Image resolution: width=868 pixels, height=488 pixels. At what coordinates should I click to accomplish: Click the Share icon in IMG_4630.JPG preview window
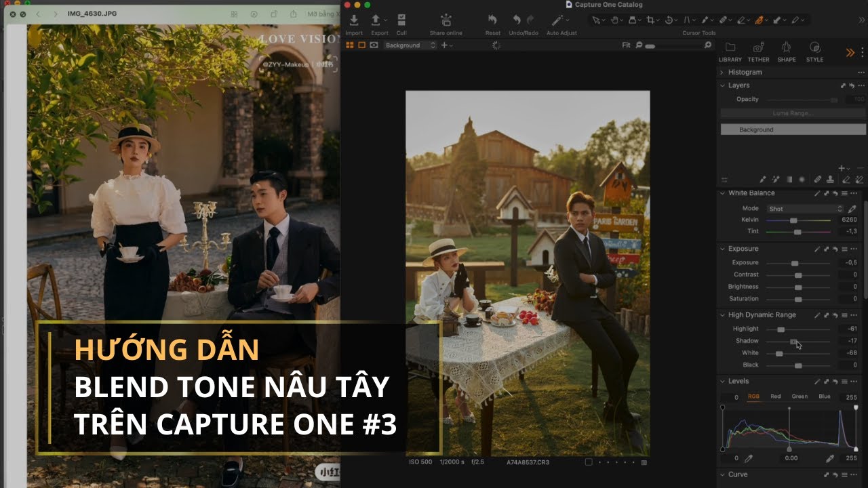tap(294, 14)
